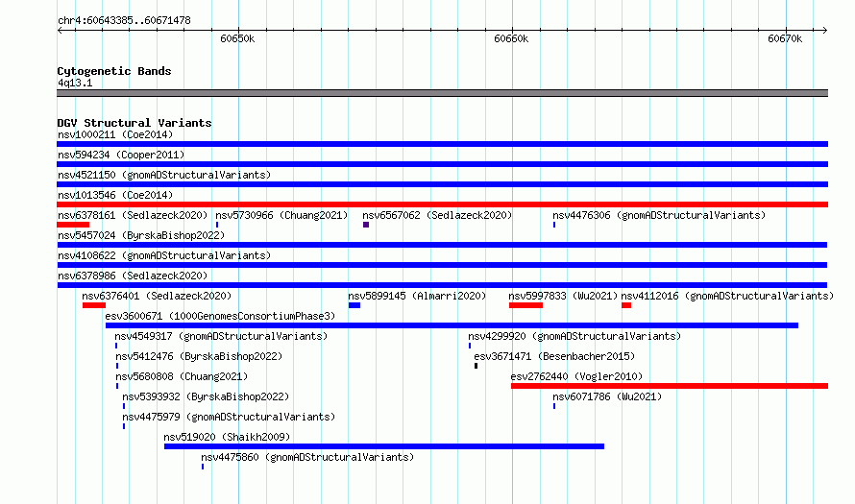
Task: Open nsv4299920 (gnomADStructuralVariants) label
Action: [x=574, y=336]
